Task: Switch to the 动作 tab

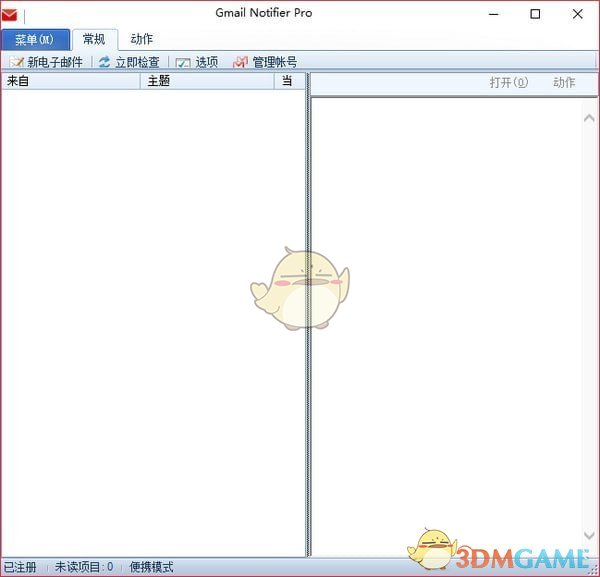Action: pos(142,40)
